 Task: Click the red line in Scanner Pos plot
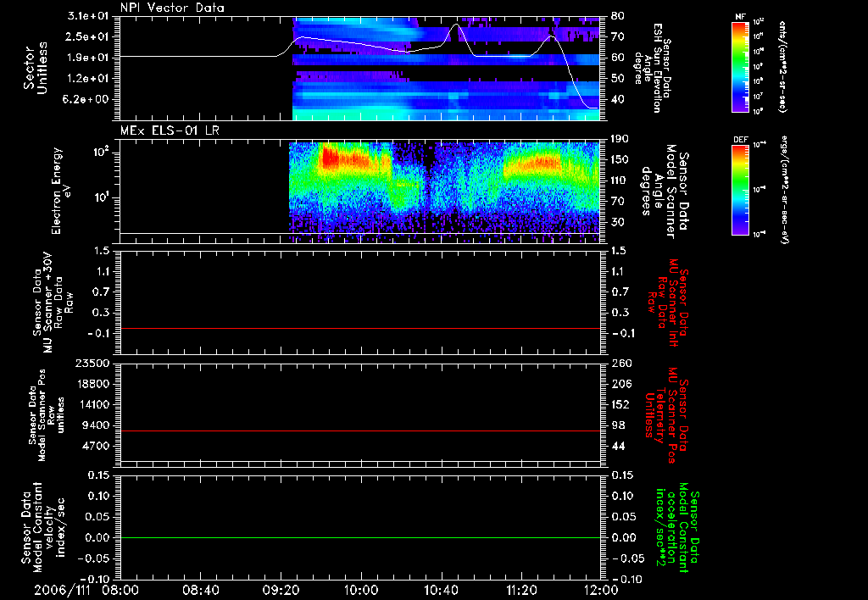(x=359, y=431)
